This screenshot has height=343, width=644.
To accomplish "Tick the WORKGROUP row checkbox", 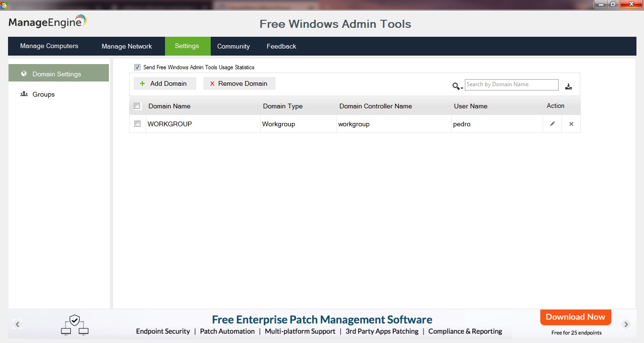I will (x=138, y=124).
